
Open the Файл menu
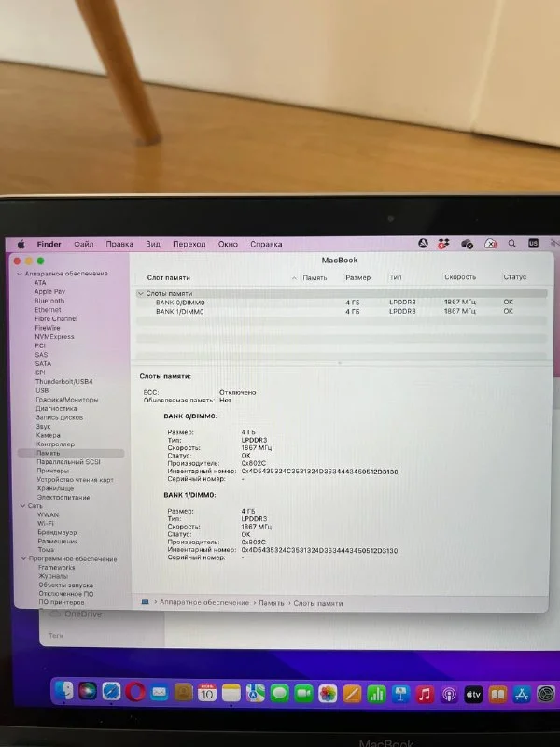[84, 244]
